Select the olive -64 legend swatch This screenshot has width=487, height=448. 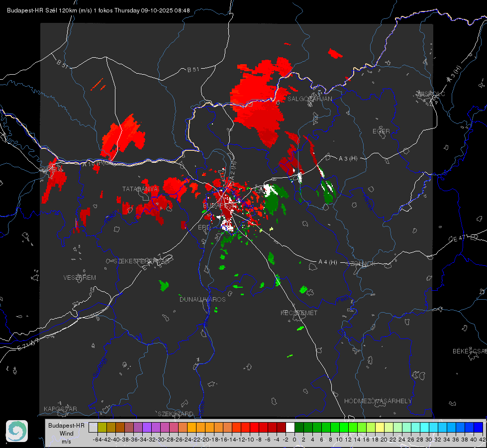(102, 427)
